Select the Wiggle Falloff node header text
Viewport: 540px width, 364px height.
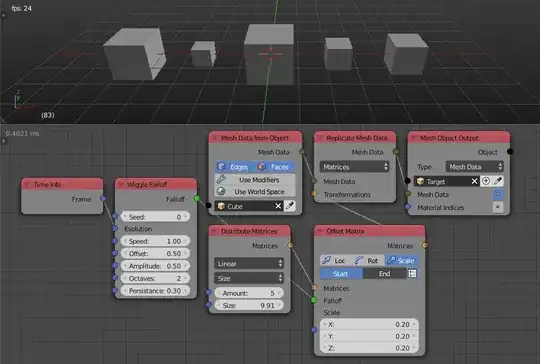[x=147, y=185]
